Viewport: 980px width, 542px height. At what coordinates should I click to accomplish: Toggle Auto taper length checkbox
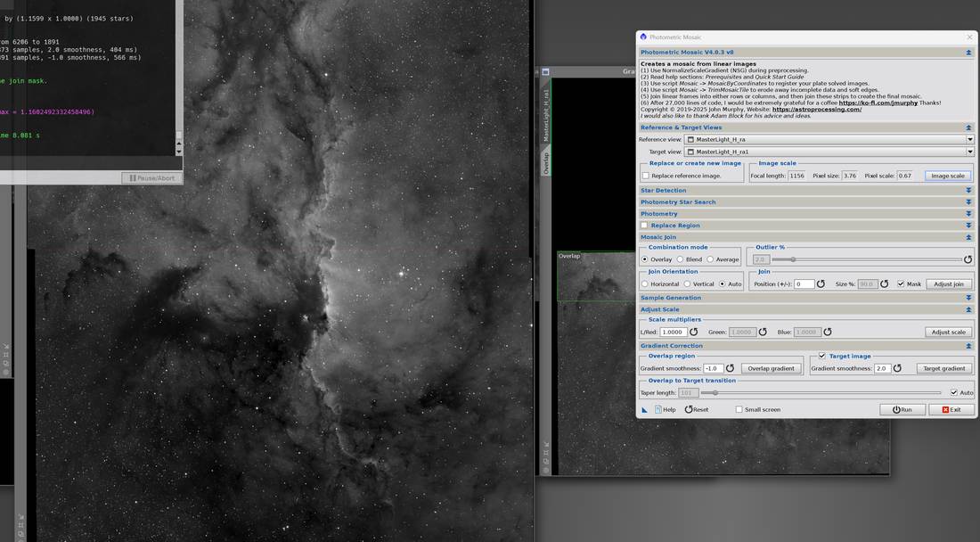[x=954, y=392]
